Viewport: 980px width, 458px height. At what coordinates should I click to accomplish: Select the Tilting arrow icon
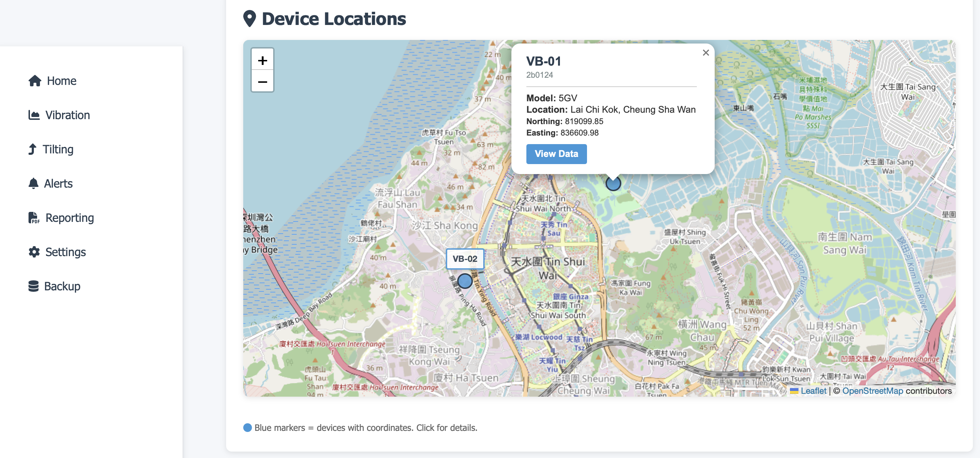pos(33,149)
